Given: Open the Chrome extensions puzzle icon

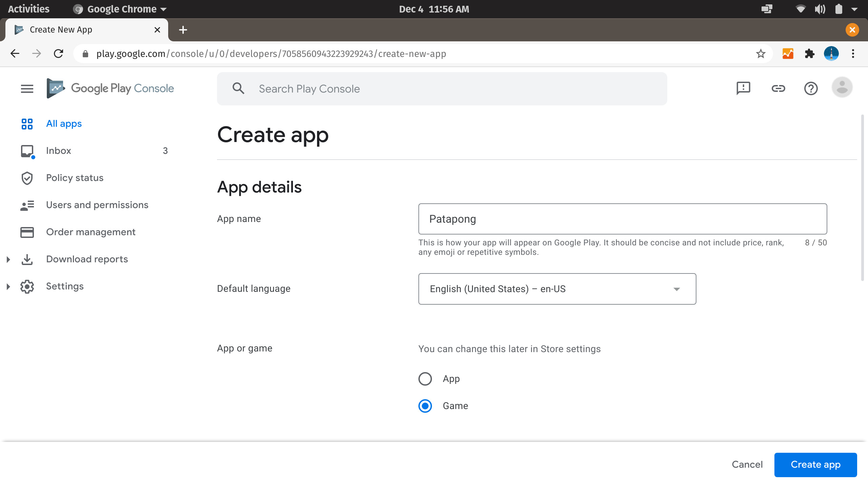Looking at the screenshot, I should [x=809, y=54].
